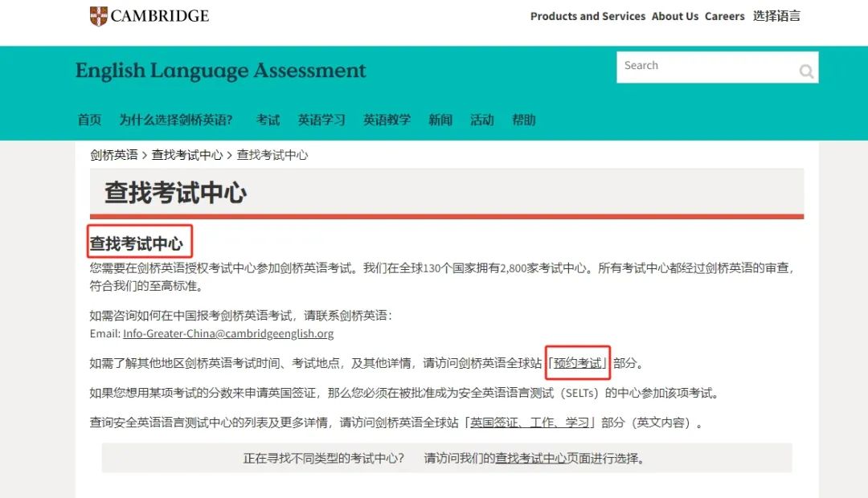Viewport: 868px width, 498px height.
Task: Open the 帮助 navigation item
Action: [523, 120]
